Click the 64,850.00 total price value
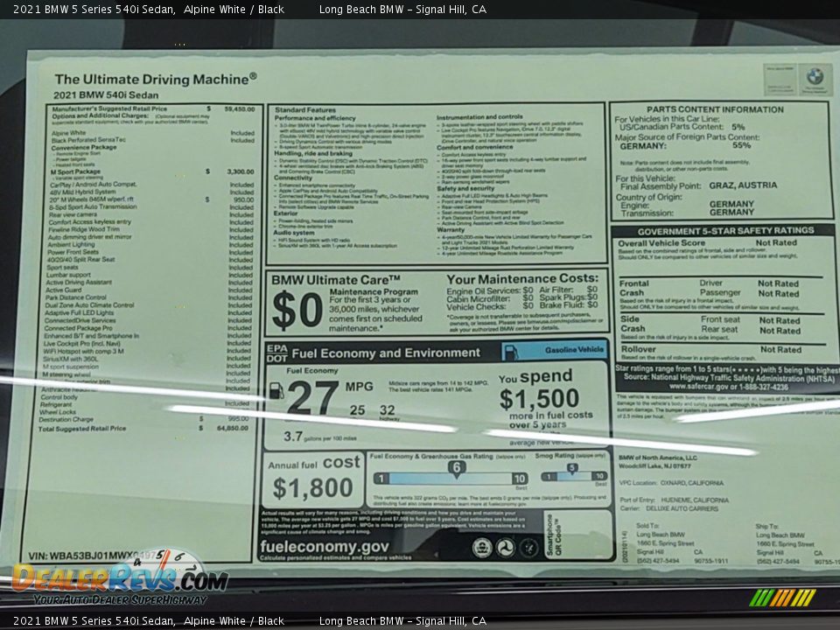840x630 pixels. click(x=233, y=428)
